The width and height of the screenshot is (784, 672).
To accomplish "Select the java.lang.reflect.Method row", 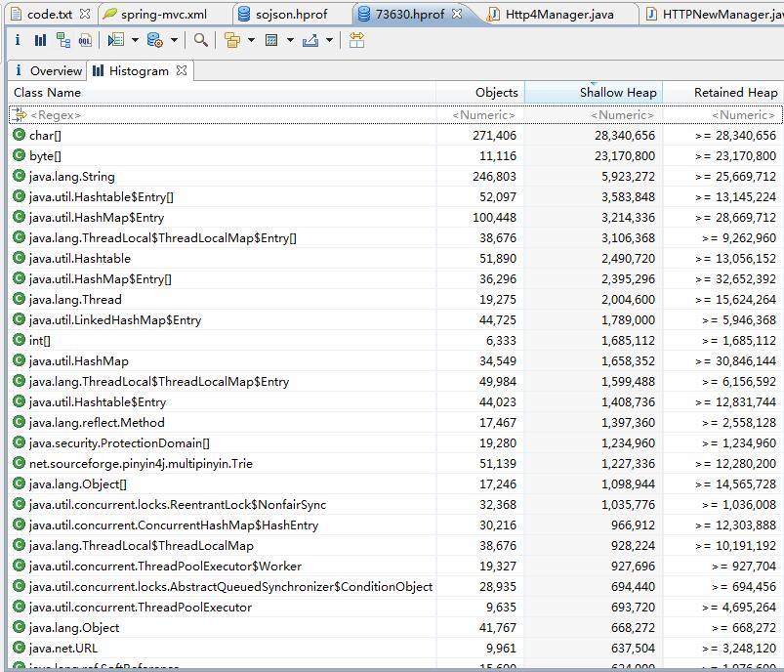I will coord(395,422).
